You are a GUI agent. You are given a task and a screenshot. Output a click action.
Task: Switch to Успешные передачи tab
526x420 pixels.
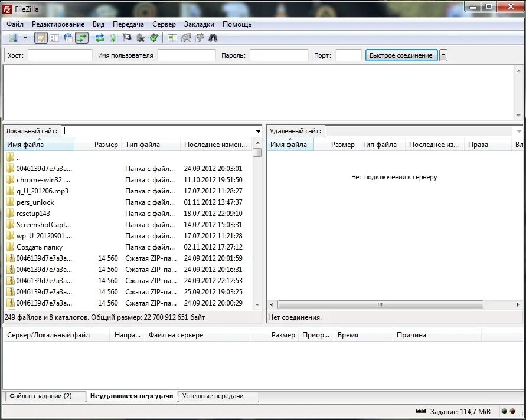coord(218,396)
